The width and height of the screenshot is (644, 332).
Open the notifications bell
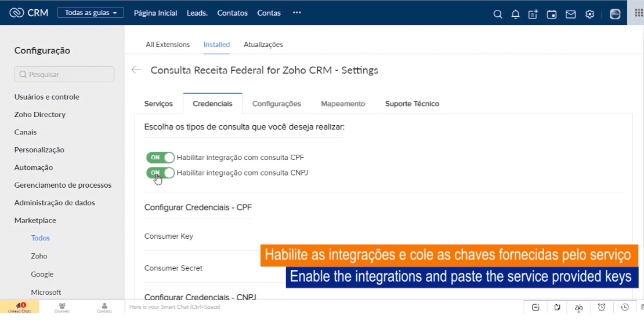pos(515,14)
